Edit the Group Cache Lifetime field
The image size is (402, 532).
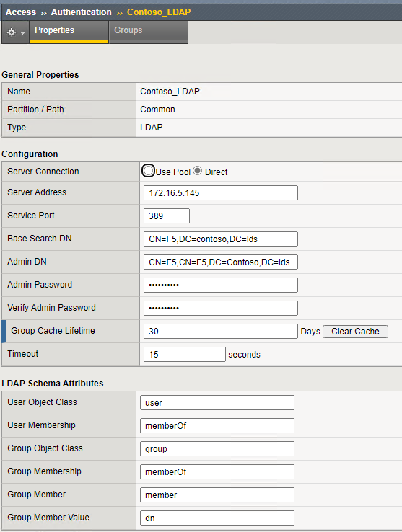click(221, 331)
